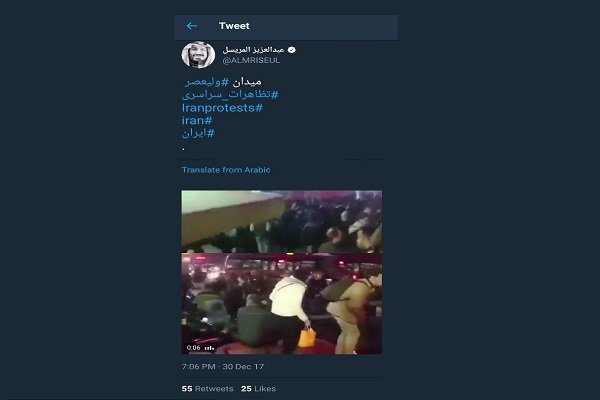This screenshot has height=400, width=600.
Task: Click the Tweet header title
Action: point(234,26)
